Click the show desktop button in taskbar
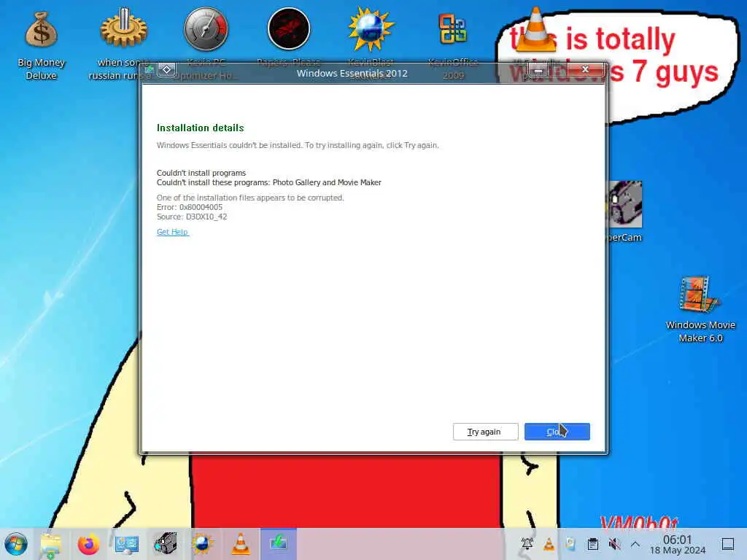 pos(728,544)
